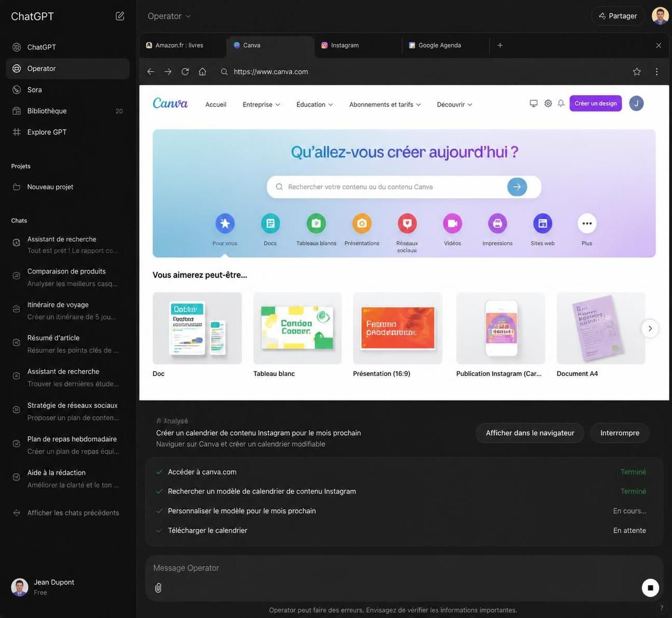This screenshot has height=618, width=672.
Task: Expand the Entreprise menu in Canva
Action: pyautogui.click(x=262, y=104)
